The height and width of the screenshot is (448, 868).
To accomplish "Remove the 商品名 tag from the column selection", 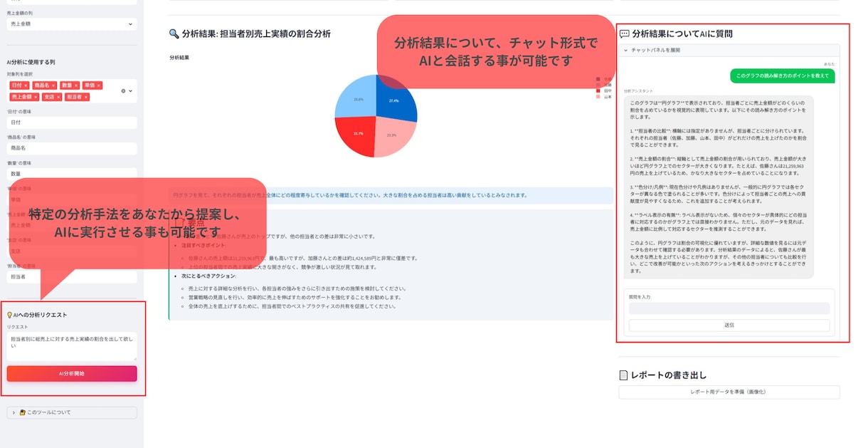I will tap(53, 85).
